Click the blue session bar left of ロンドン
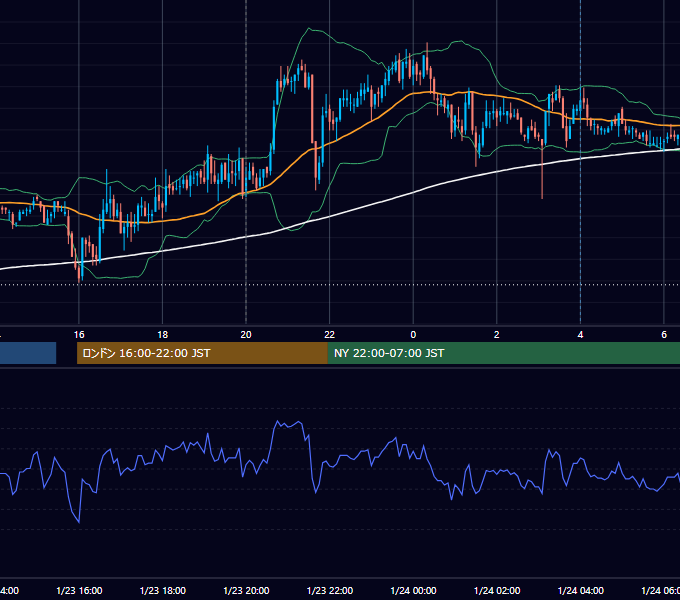The height and width of the screenshot is (600, 680). pos(28,353)
